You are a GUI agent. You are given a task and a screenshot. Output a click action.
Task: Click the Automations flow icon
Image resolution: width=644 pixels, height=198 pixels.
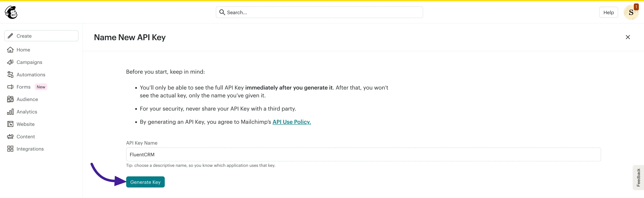tap(10, 75)
